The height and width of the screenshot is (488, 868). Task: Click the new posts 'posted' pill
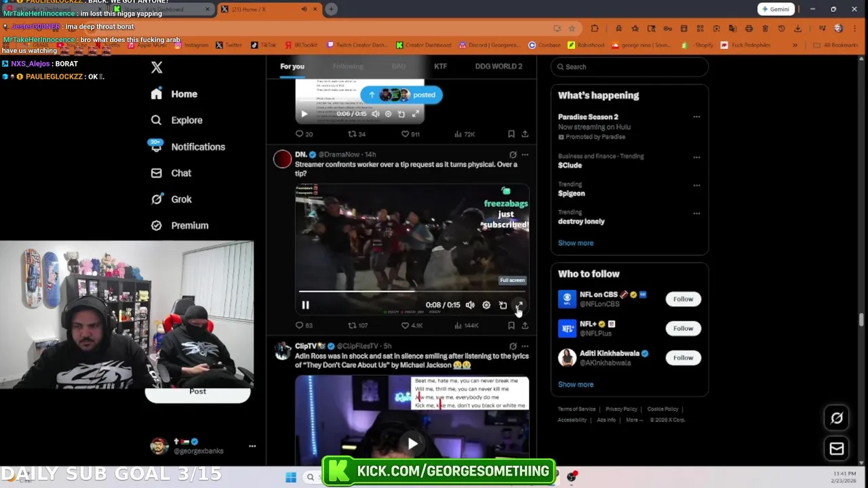click(401, 95)
